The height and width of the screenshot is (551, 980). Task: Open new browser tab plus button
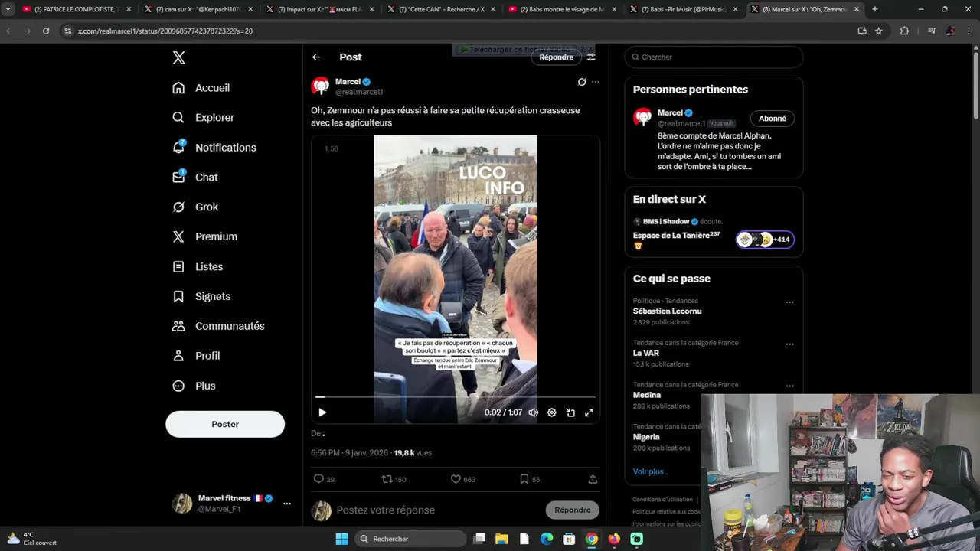point(874,9)
